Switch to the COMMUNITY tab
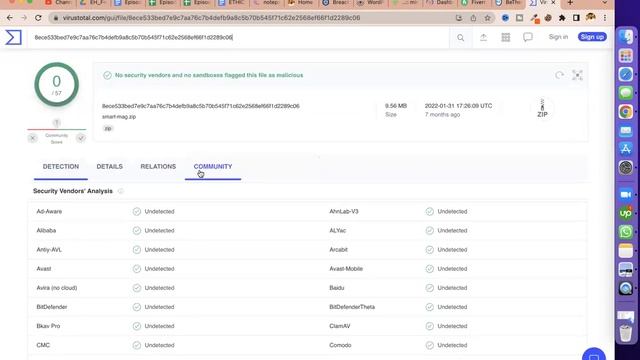Screen dimensions: 640x360 (x=213, y=167)
